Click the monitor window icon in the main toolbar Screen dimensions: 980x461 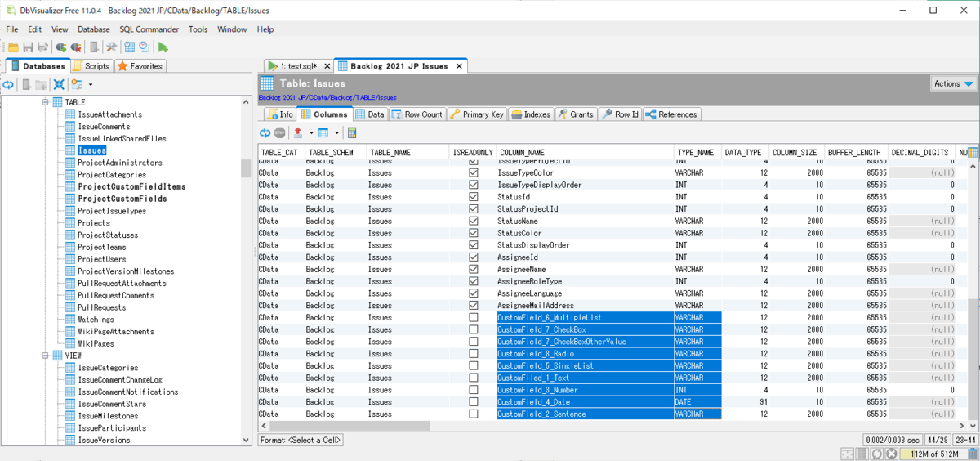click(144, 47)
